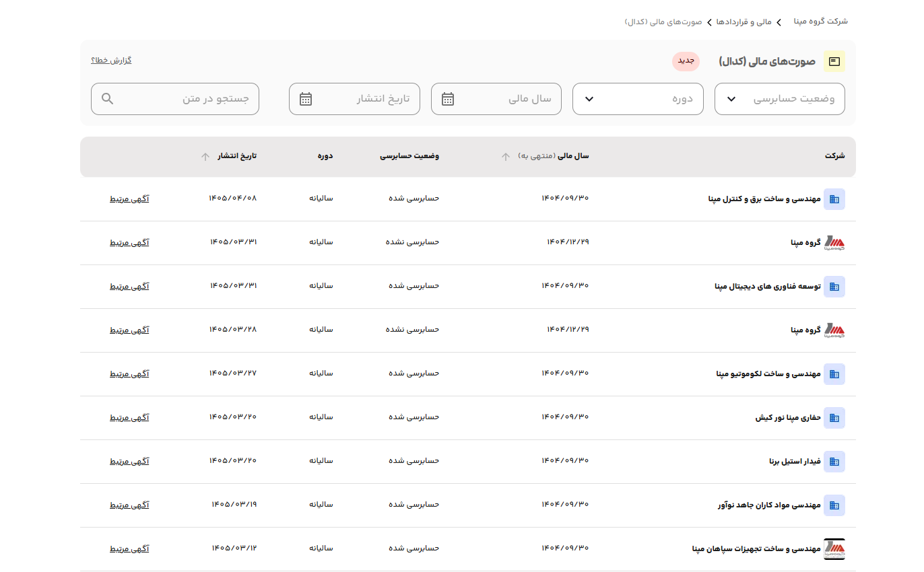
Task: Click building icon of مهندسی مواد کاران جاهد نوآور
Action: (x=834, y=505)
